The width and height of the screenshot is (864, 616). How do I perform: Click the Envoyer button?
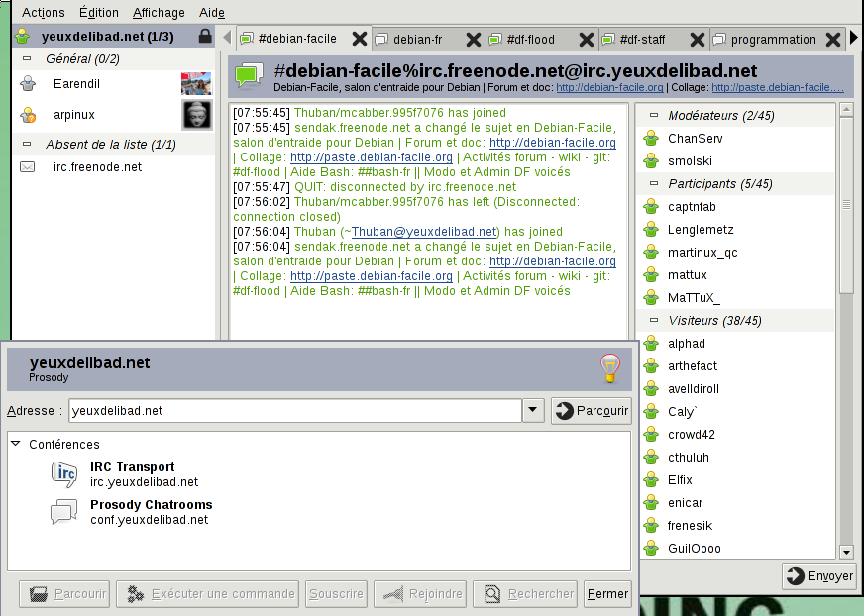[x=819, y=575]
